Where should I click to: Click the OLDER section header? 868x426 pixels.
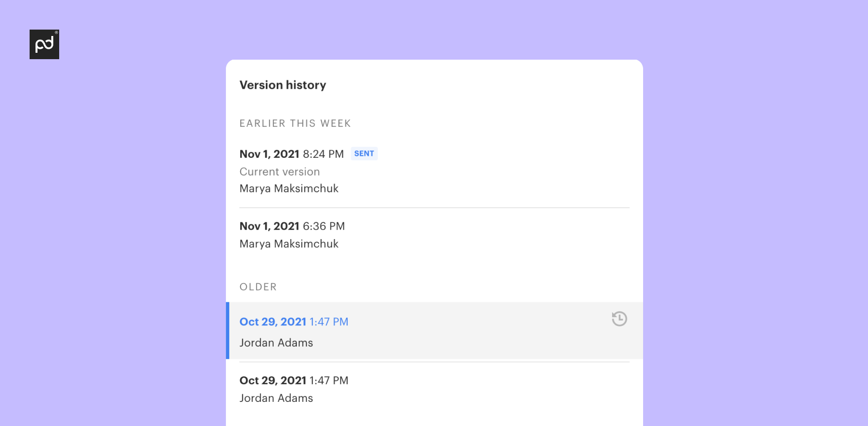click(x=258, y=287)
